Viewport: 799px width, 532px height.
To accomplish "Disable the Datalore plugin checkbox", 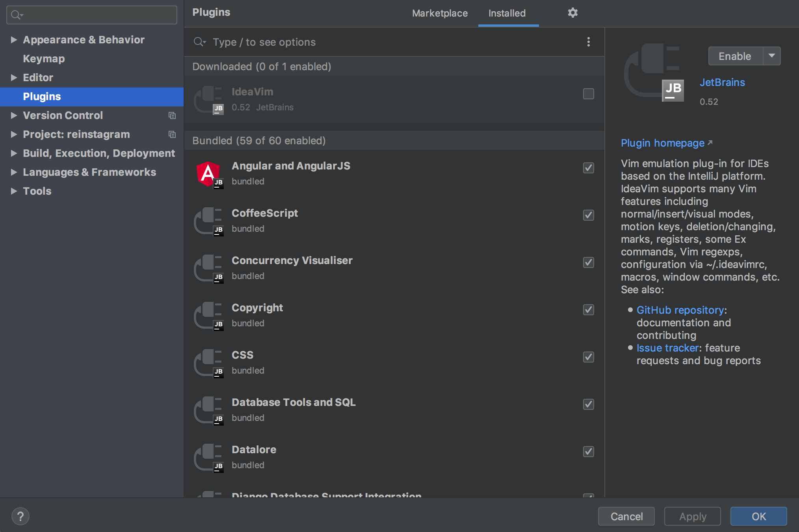I will (x=588, y=452).
